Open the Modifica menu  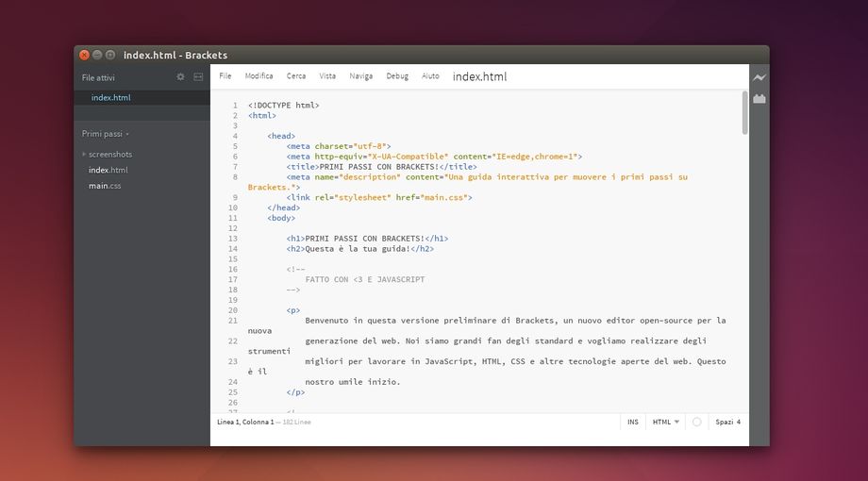[259, 75]
